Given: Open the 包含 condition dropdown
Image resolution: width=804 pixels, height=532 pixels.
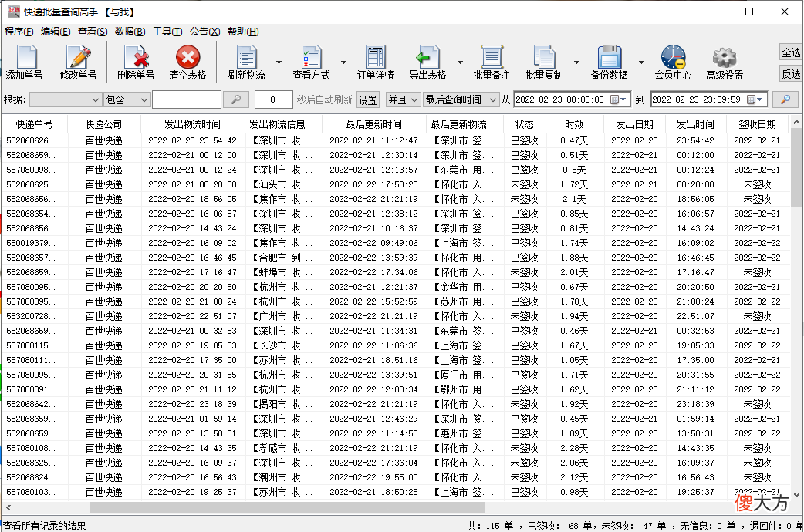Looking at the screenshot, I should pyautogui.click(x=127, y=99).
